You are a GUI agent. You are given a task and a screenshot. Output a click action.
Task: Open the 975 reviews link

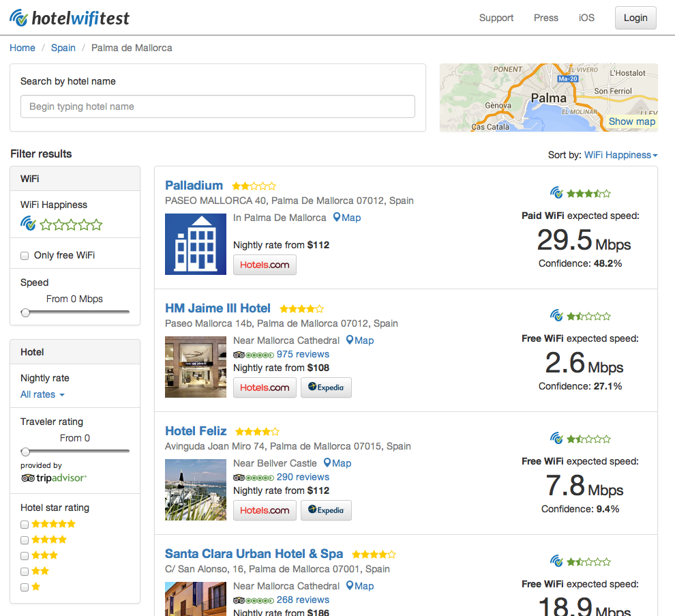[x=303, y=354]
